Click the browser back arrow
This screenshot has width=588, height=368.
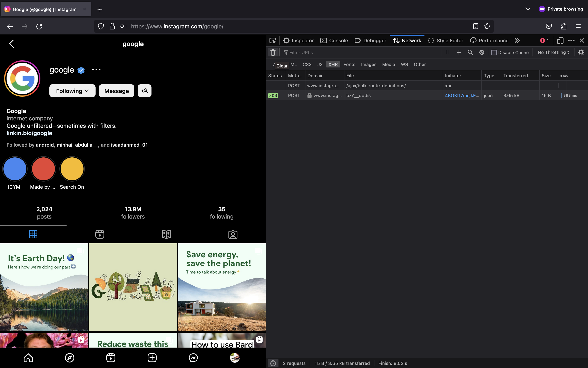(10, 26)
